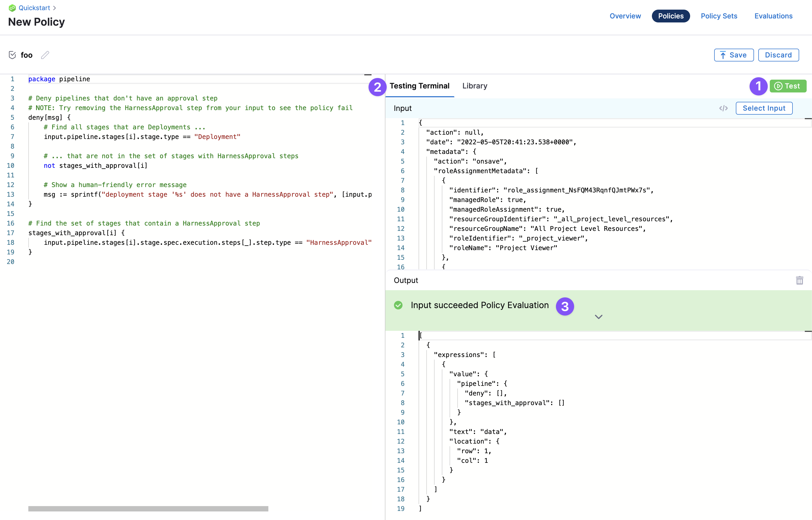Viewport: 812px width, 520px height.
Task: Click line 10 in the policy editor
Action: pos(95,165)
